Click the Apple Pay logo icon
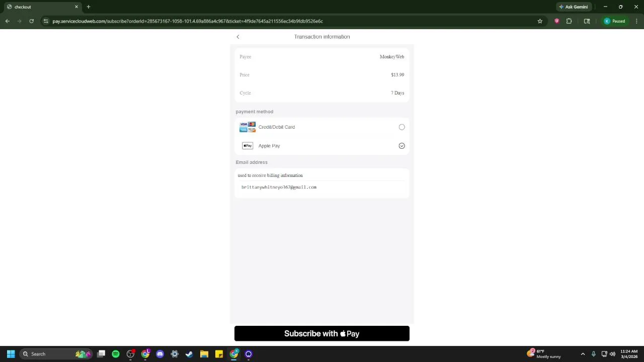The height and width of the screenshot is (362, 644). [248, 146]
